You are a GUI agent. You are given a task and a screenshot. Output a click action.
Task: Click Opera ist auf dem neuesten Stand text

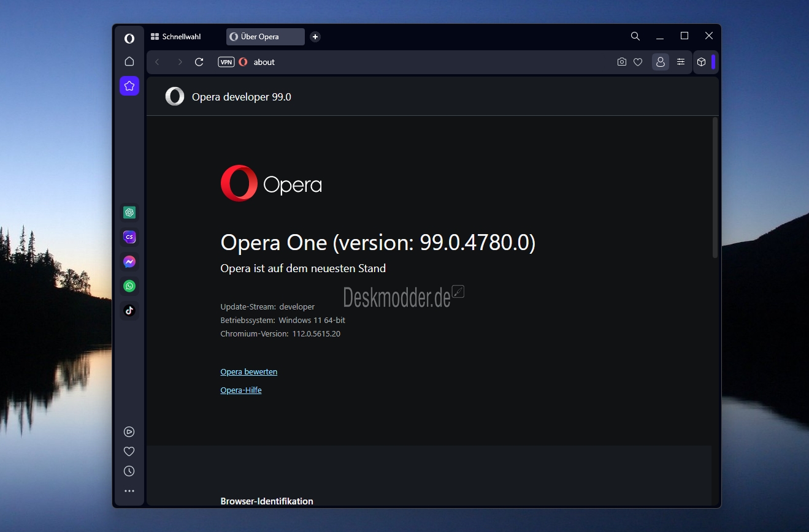click(x=303, y=268)
